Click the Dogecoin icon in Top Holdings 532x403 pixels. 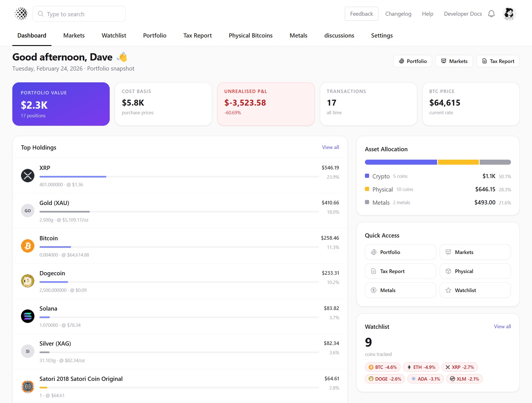click(28, 281)
